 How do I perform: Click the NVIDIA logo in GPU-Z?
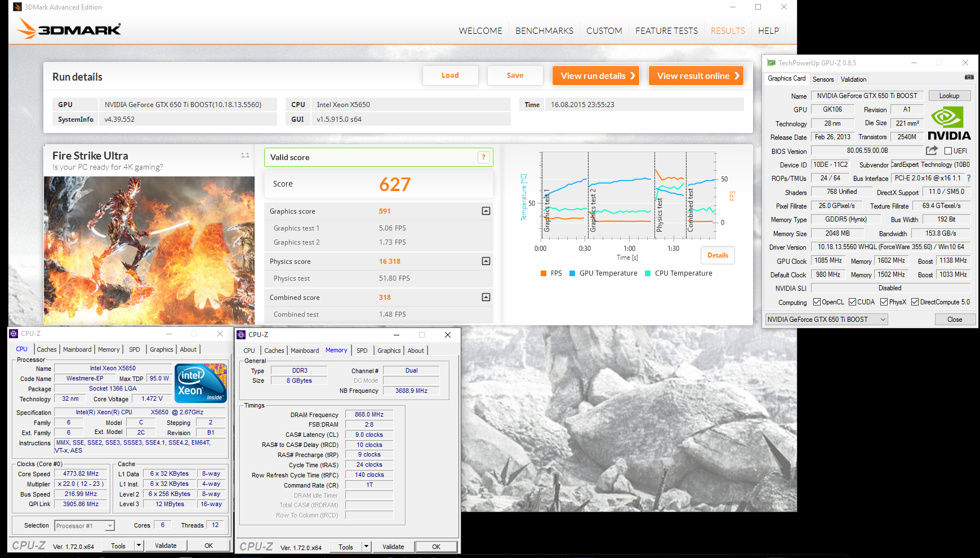point(949,124)
